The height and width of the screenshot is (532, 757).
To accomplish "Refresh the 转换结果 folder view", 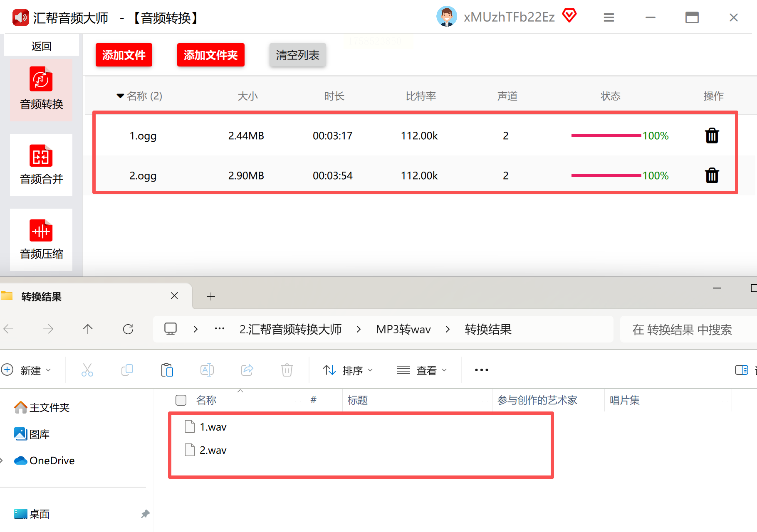I will [128, 329].
